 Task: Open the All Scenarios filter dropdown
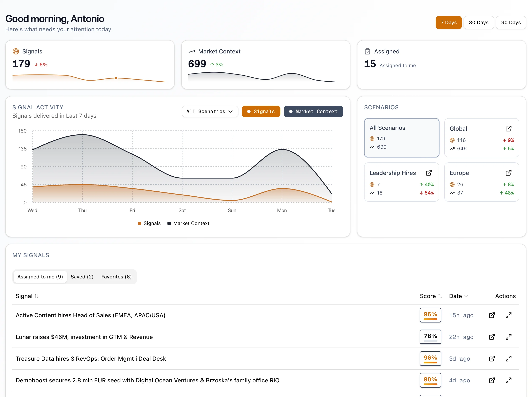(210, 111)
